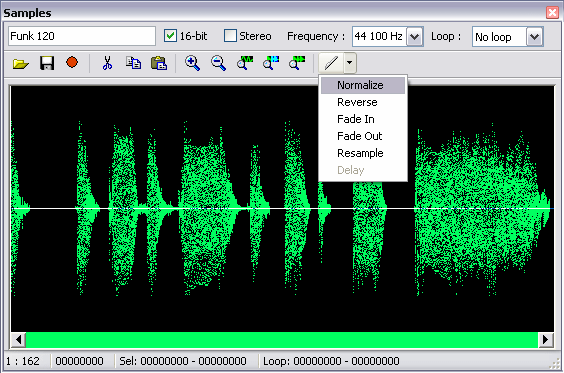Toggle the 16-bit checkbox
Screen dimensions: 564x373
(170, 36)
